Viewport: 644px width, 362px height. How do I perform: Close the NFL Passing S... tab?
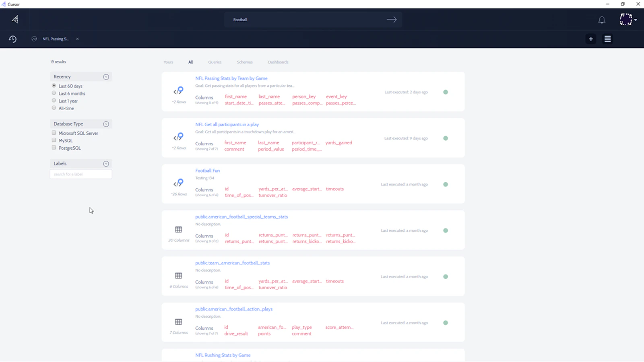coord(77,39)
